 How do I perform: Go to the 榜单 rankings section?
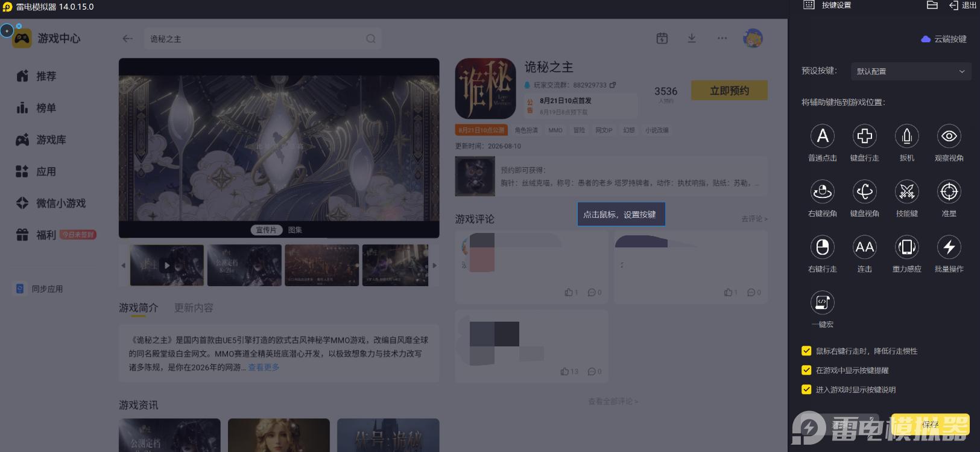[x=36, y=108]
